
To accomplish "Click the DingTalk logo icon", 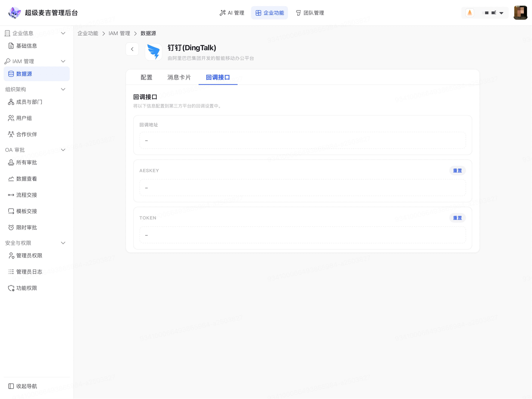I will pos(153,52).
